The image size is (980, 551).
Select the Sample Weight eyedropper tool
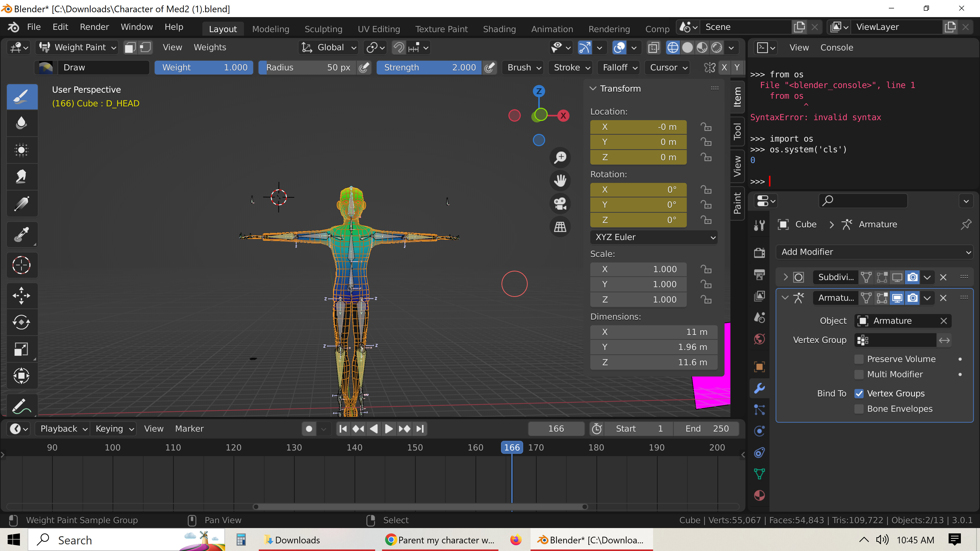tap(22, 234)
